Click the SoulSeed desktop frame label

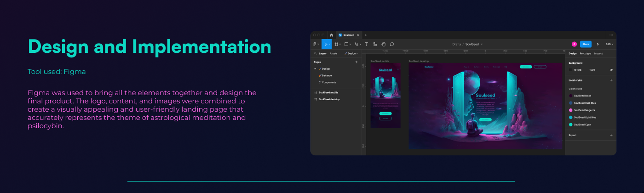pos(419,61)
